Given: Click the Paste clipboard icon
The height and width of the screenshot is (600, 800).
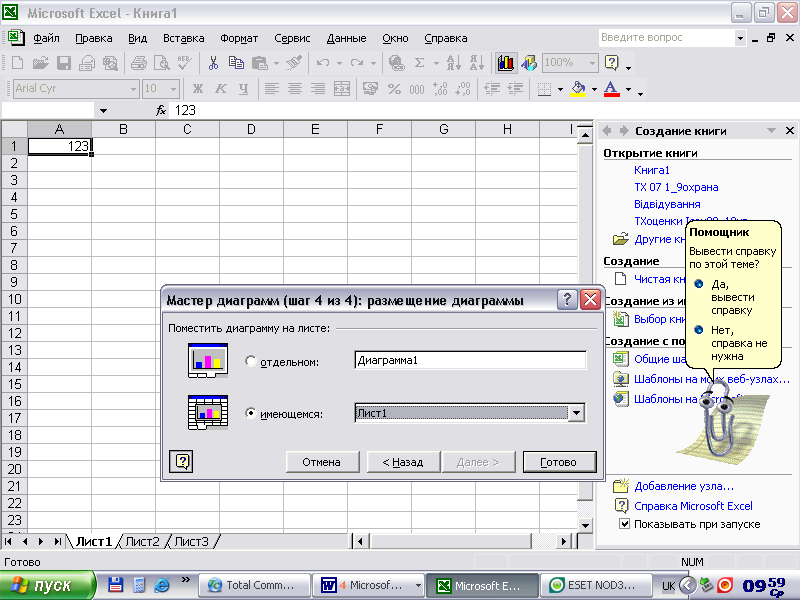Looking at the screenshot, I should pyautogui.click(x=260, y=63).
